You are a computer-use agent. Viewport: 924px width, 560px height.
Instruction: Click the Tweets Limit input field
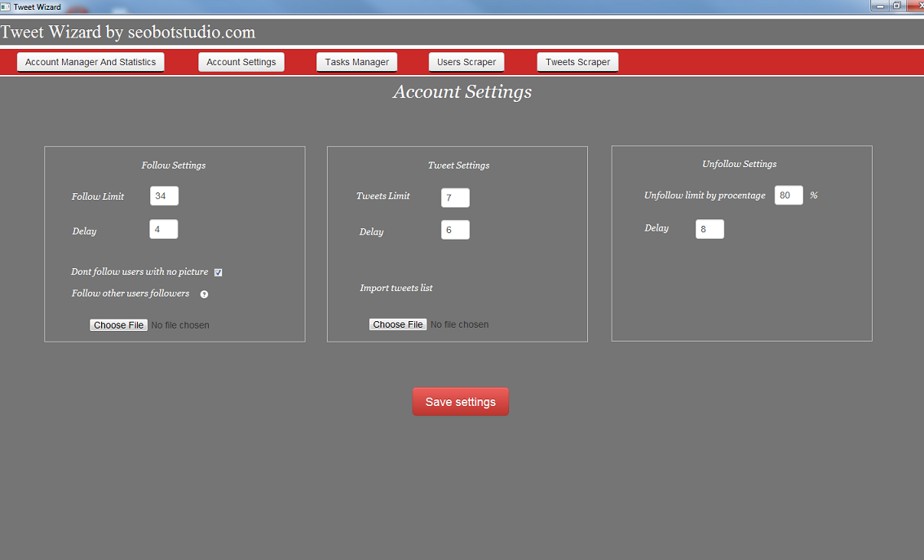tap(456, 198)
